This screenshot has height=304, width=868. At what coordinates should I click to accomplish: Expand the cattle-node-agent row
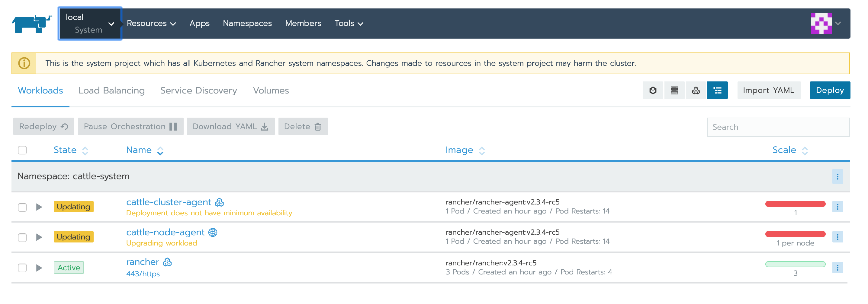pyautogui.click(x=39, y=237)
